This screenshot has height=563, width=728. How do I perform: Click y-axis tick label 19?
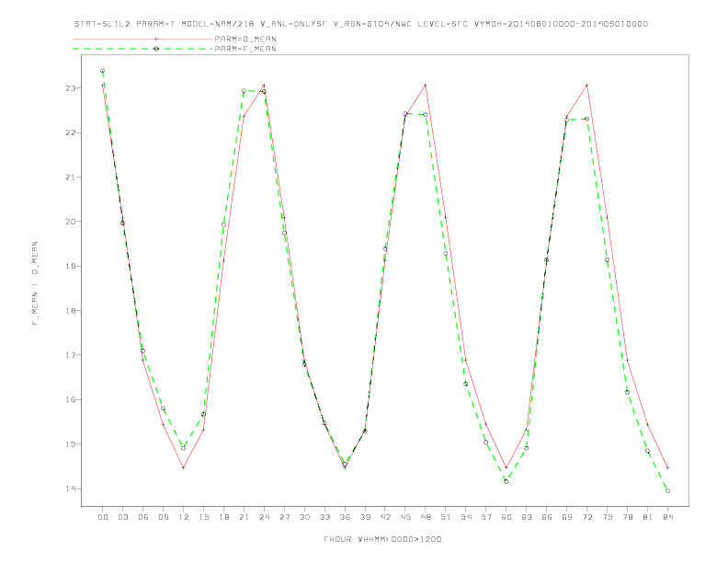click(70, 266)
